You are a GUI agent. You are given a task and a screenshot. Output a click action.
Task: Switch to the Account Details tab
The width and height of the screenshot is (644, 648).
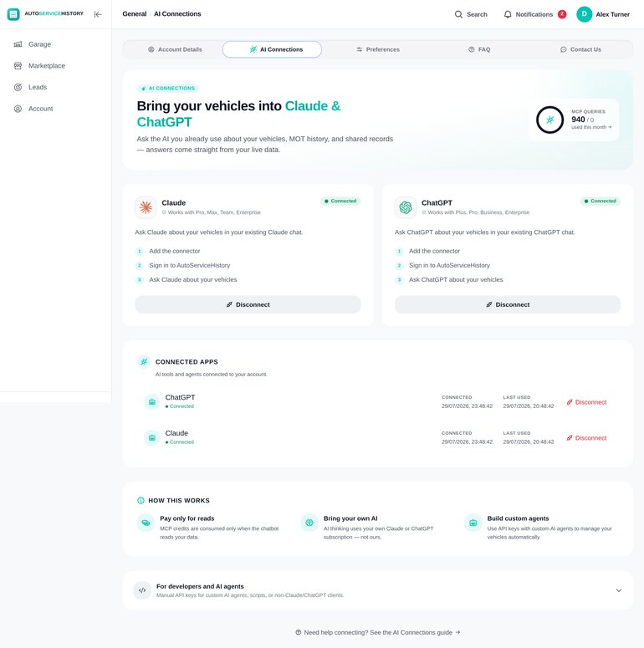(176, 49)
